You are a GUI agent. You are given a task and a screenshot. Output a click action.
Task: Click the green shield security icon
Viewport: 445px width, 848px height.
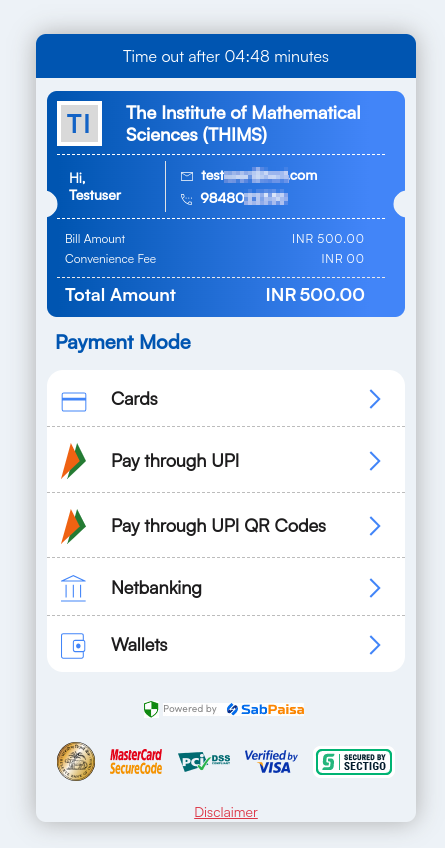[151, 709]
